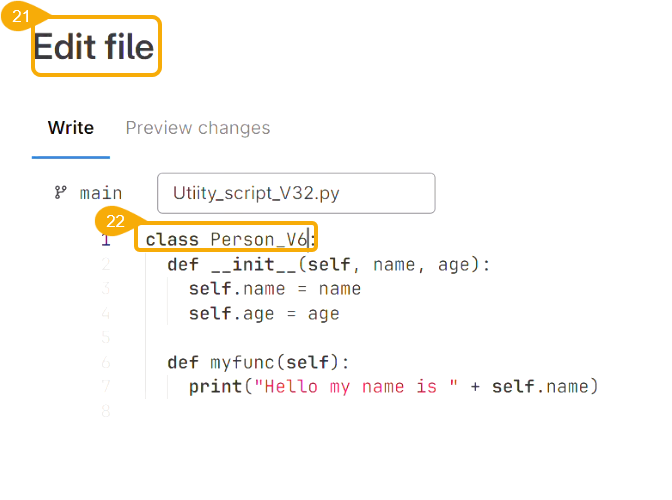The width and height of the screenshot is (672, 500).
Task: Click the def __init__ code line
Action: (x=329, y=265)
